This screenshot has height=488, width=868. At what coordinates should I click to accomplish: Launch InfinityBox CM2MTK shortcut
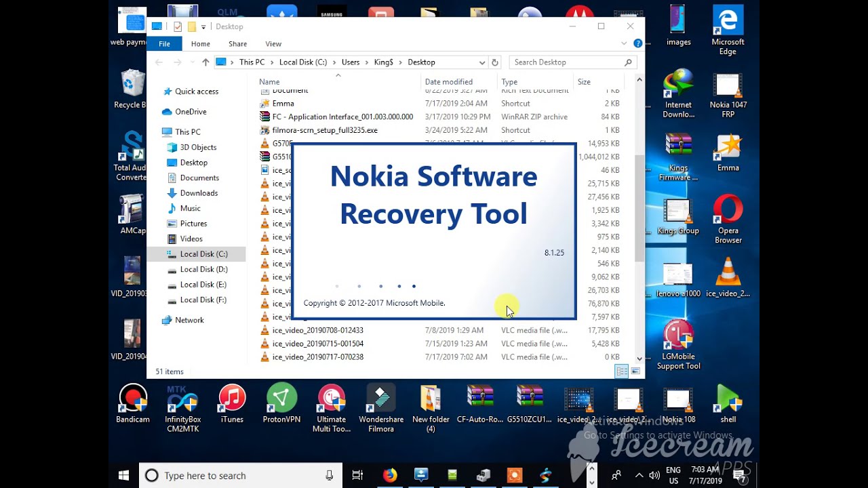[182, 409]
